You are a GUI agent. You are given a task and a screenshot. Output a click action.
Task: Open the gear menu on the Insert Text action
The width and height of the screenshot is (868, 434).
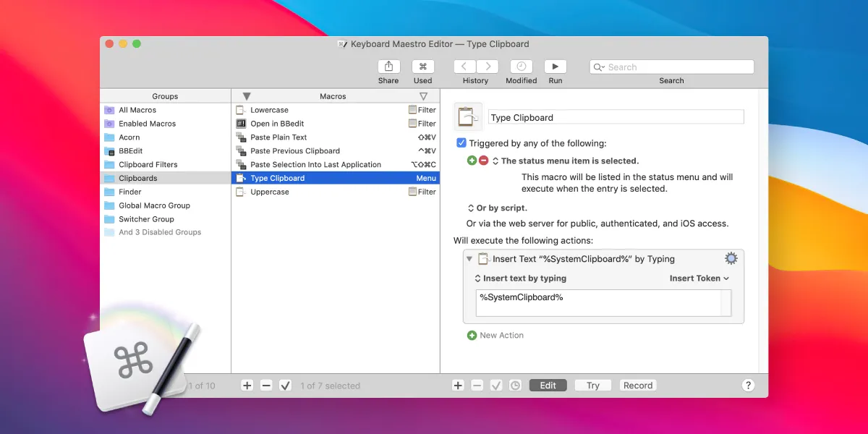click(x=731, y=258)
